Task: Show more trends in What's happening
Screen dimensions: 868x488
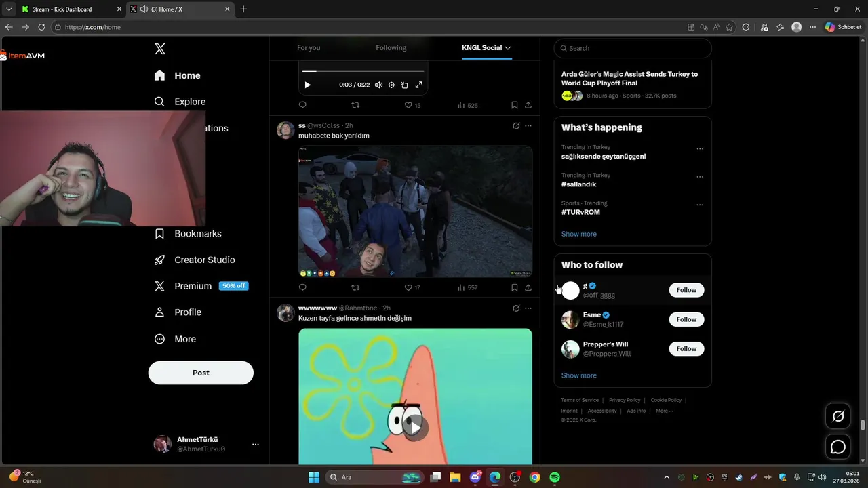Action: pyautogui.click(x=579, y=234)
